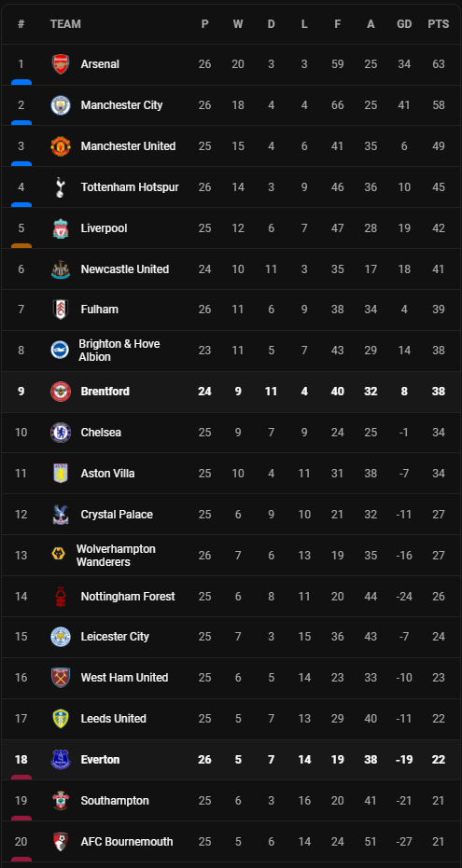Open the Manchester United team link
The width and height of the screenshot is (462, 868).
(128, 146)
